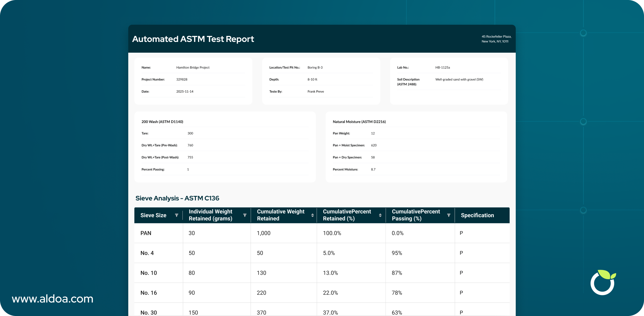Toggle the PAN row Specification value
The image size is (644, 316).
click(461, 233)
